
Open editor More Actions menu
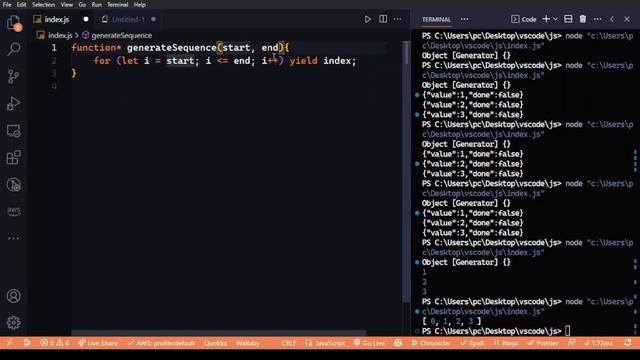(398, 19)
